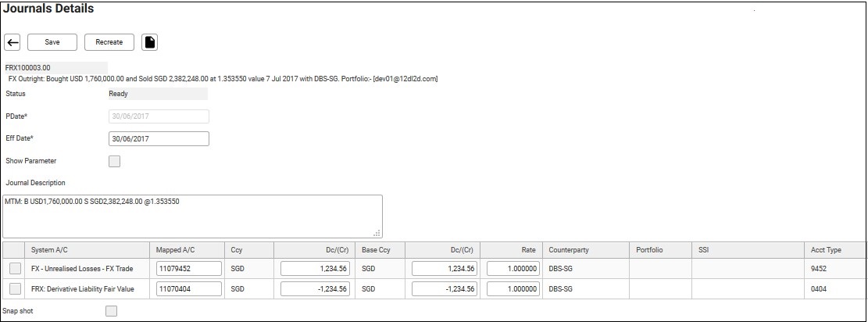Click the Base Ccy Dc/(Cr) field showing 1,234.56
Image resolution: width=868 pixels, height=322 pixels.
click(x=445, y=269)
